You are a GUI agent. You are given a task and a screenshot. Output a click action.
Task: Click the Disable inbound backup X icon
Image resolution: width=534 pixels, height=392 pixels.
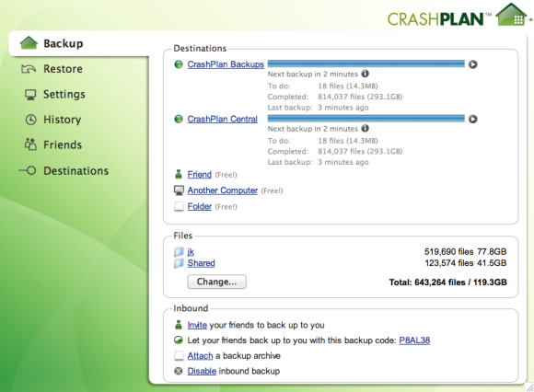point(179,371)
